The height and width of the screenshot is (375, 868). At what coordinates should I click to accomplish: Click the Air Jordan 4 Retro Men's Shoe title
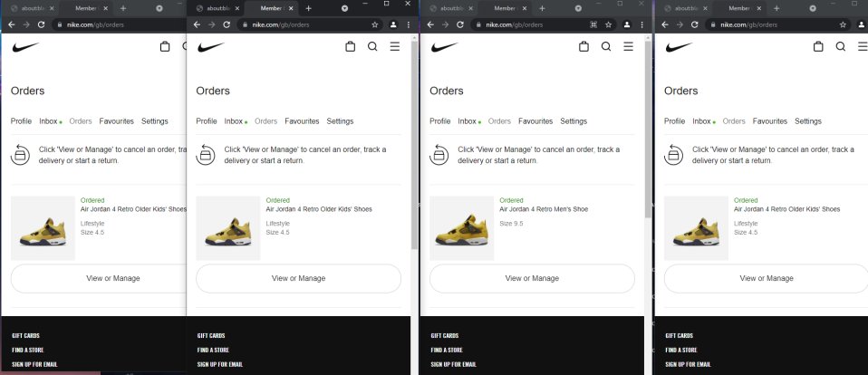pos(544,209)
